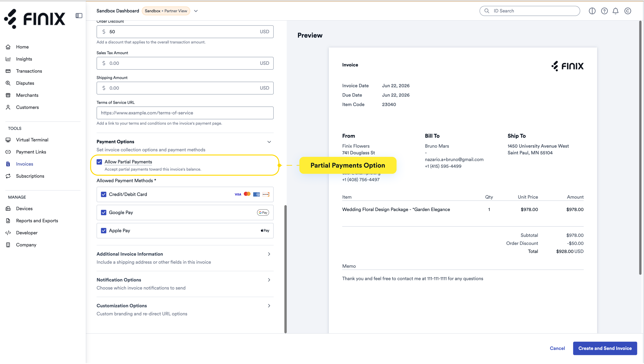Click the Sales Tax Amount field

coord(185,63)
